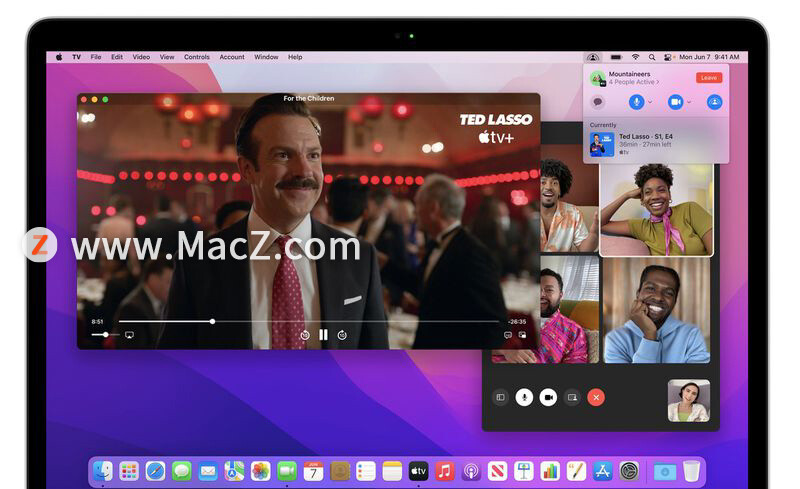Open subtitles menu in TV player
The width and height of the screenshot is (800, 489).
pos(507,335)
